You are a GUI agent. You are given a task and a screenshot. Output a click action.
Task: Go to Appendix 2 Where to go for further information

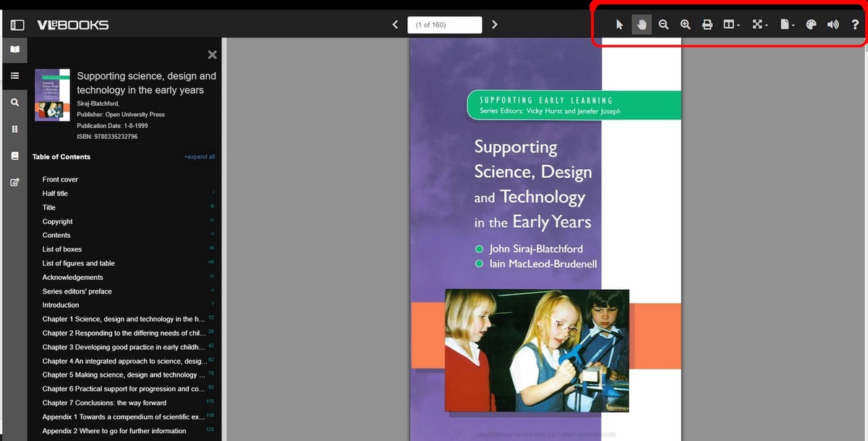tap(116, 430)
